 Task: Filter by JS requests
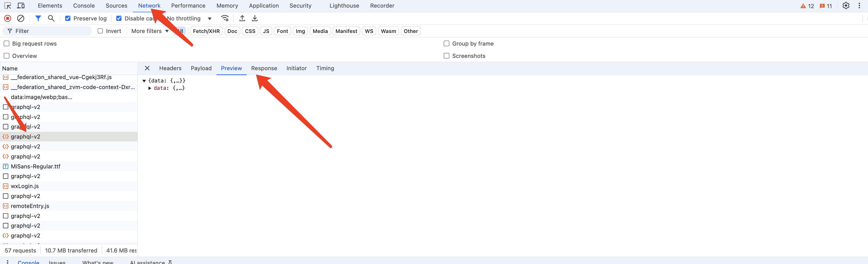point(266,31)
